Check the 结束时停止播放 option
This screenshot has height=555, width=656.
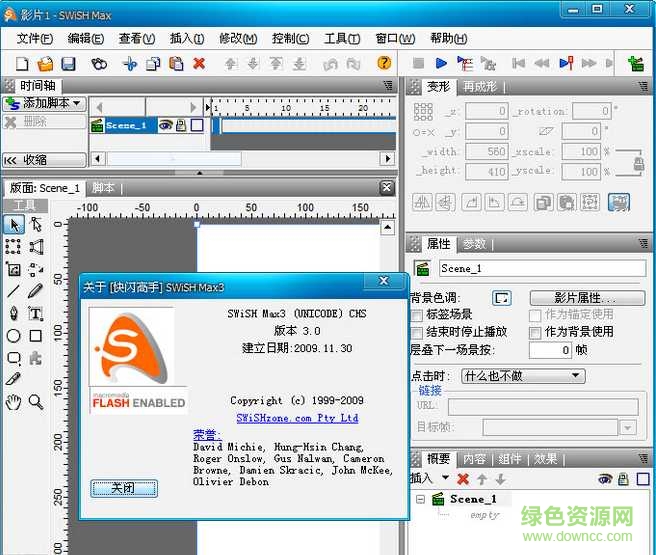click(x=418, y=332)
